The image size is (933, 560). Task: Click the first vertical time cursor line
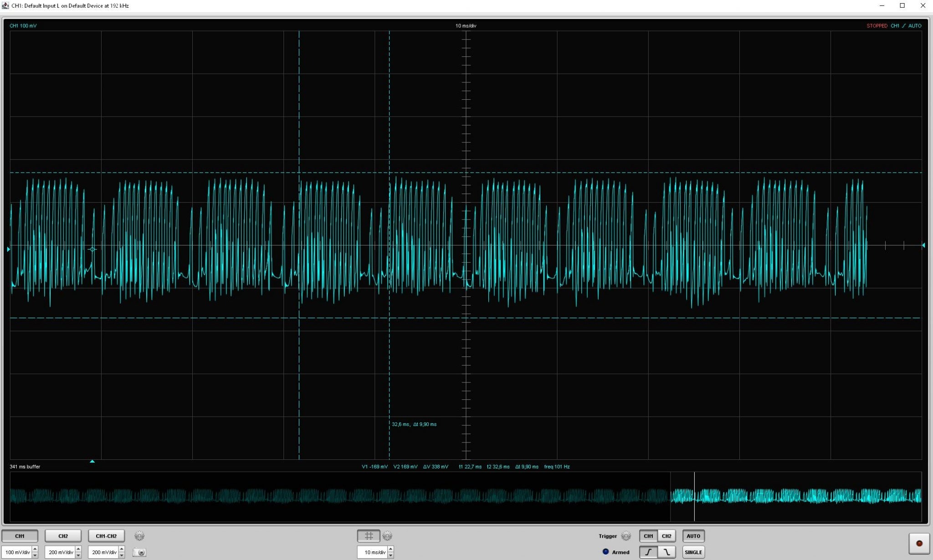(x=299, y=245)
